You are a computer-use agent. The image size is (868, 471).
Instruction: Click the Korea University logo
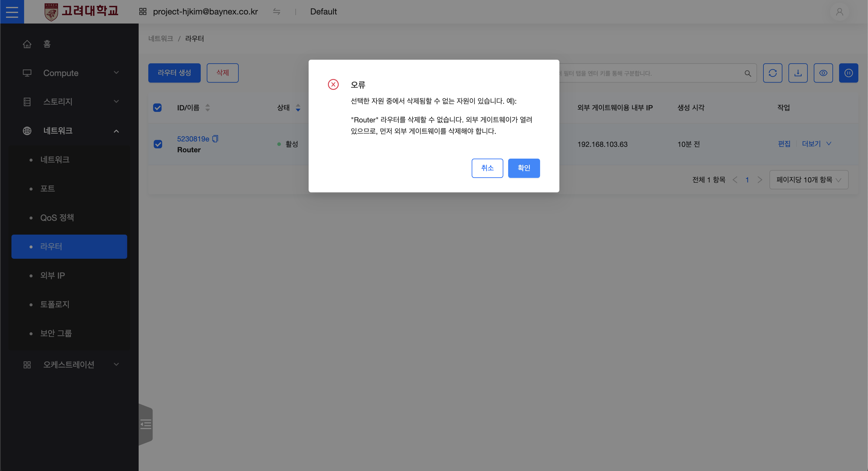click(x=82, y=12)
